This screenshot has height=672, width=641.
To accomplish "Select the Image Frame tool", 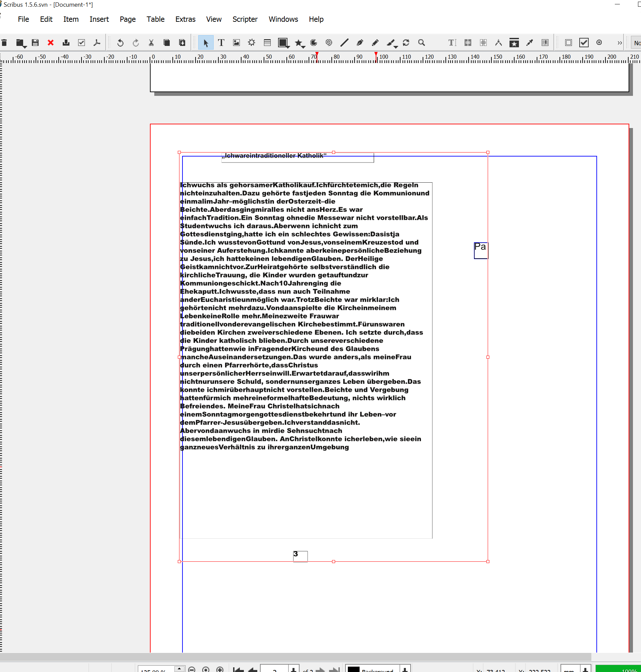I will (x=236, y=43).
